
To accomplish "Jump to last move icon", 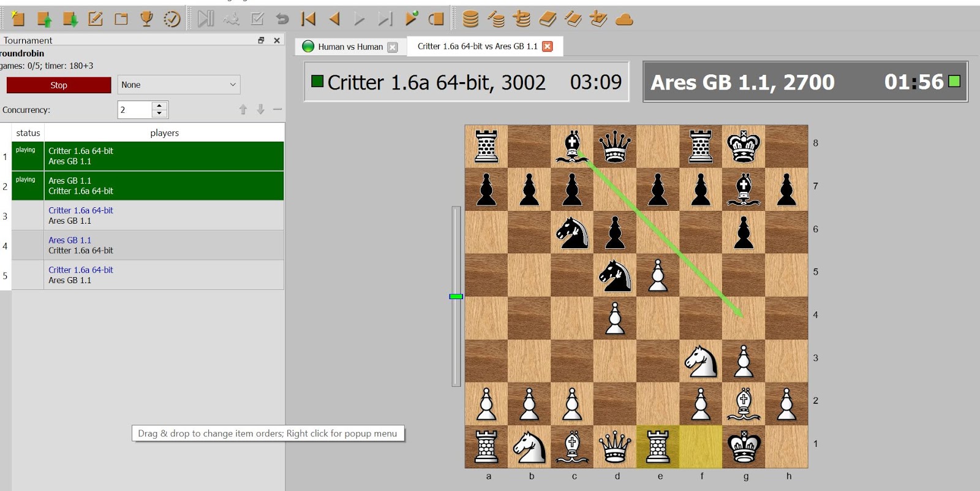I will [385, 19].
